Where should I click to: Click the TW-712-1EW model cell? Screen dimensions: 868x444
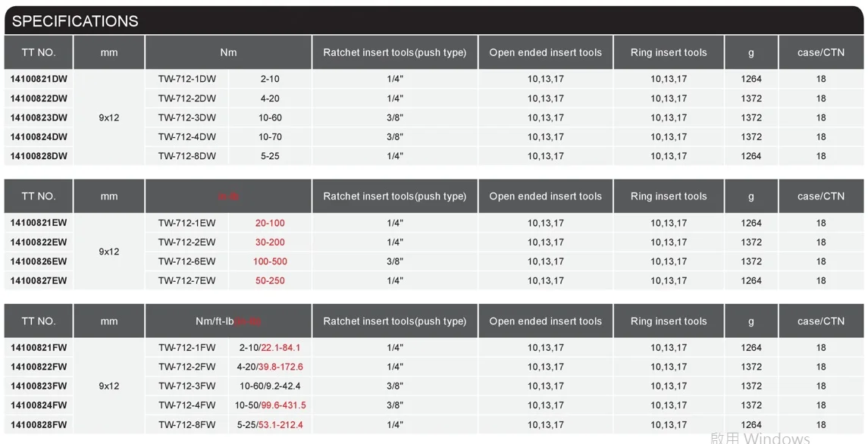[x=186, y=223]
